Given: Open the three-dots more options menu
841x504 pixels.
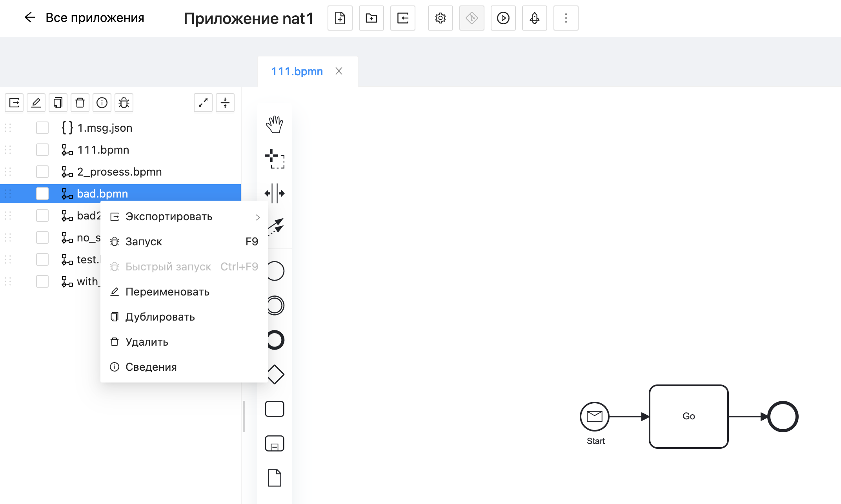Looking at the screenshot, I should (x=566, y=18).
